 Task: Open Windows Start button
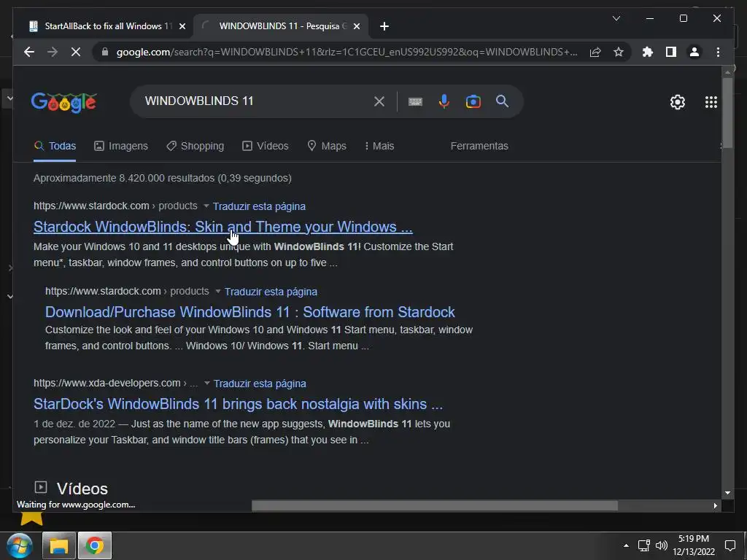20,545
